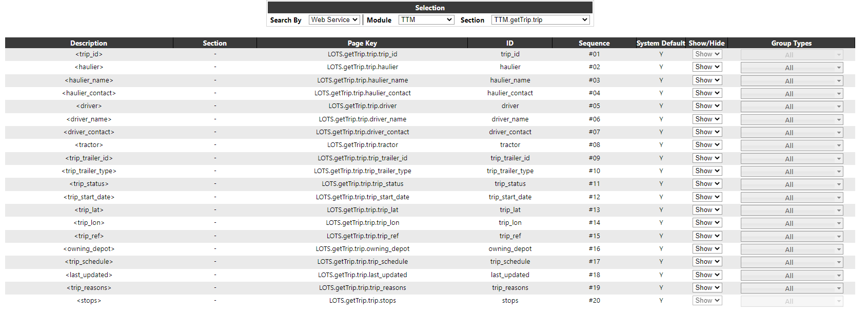Open Group Types dropdown for tractor row
Viewport: 868px width, 314px height.
792,145
